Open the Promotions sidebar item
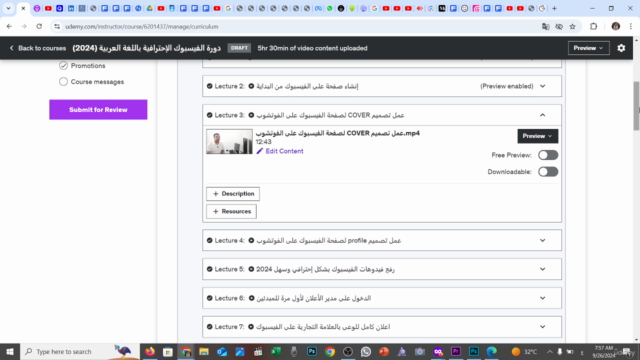Image resolution: width=640 pixels, height=360 pixels. click(88, 65)
